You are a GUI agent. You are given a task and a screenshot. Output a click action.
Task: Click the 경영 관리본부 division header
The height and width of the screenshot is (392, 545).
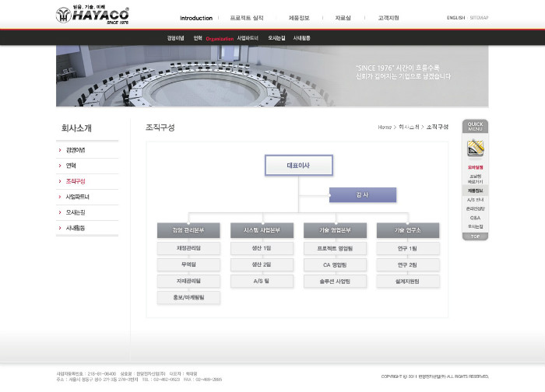[188, 230]
